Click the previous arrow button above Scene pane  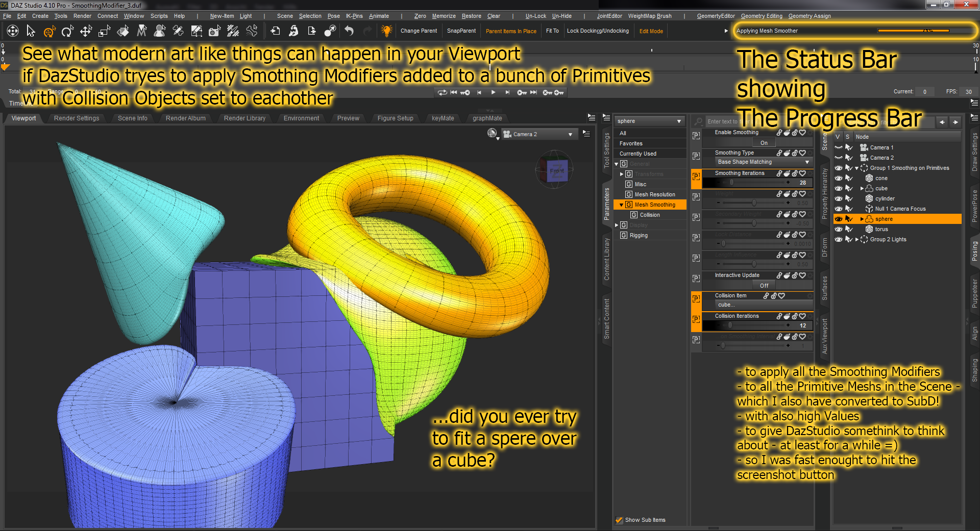coord(942,122)
